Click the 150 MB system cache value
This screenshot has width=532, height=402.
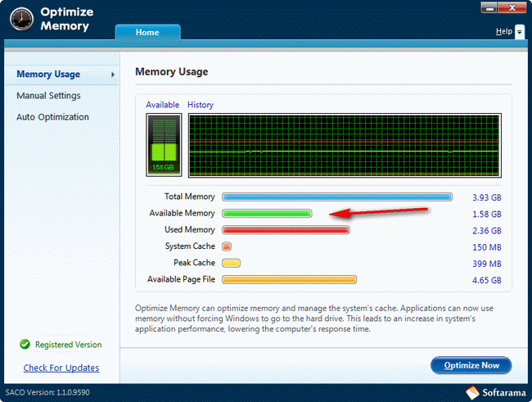coord(487,247)
